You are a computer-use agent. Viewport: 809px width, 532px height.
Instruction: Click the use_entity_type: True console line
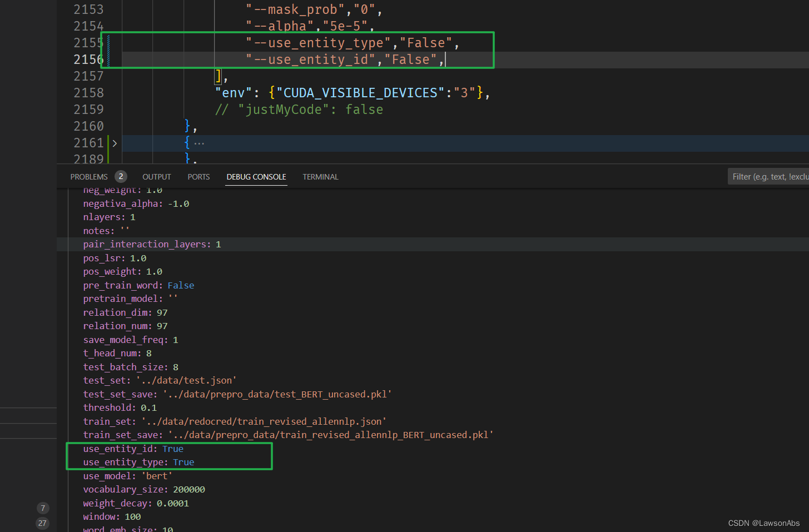pos(138,463)
